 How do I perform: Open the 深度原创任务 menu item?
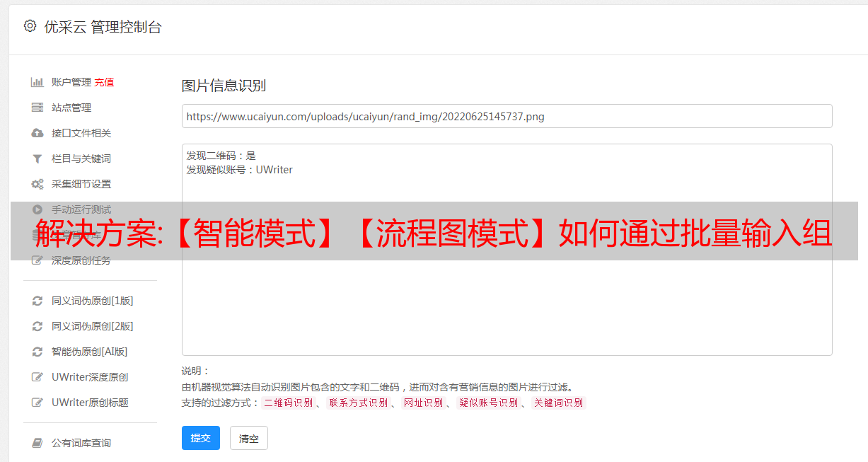click(x=81, y=260)
